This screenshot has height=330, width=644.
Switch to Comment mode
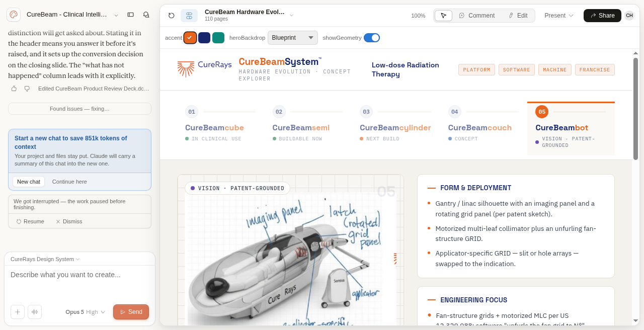pos(476,16)
